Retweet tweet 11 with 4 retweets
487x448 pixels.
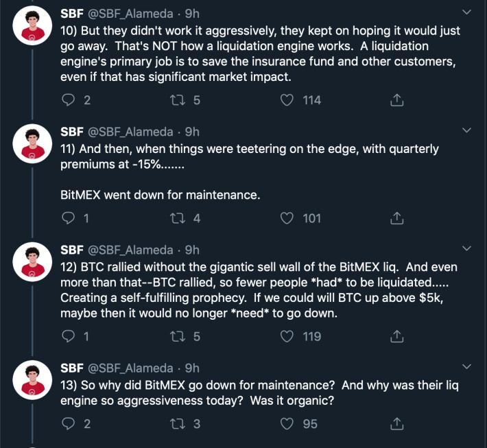click(x=178, y=218)
